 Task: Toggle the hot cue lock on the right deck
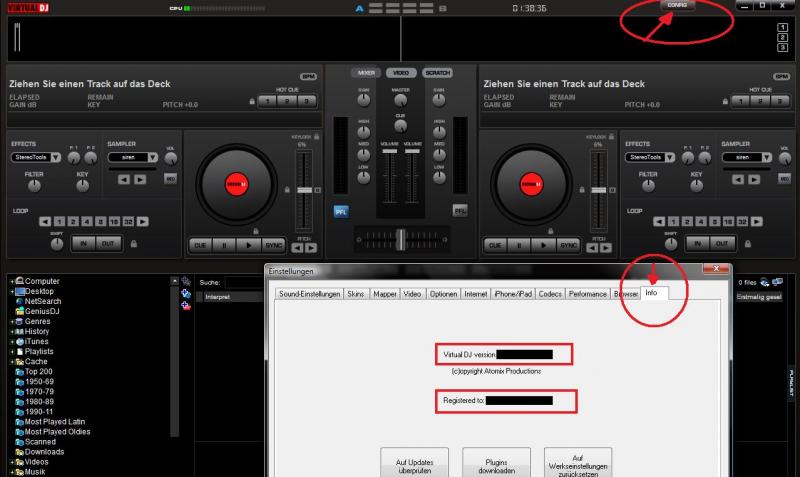click(725, 102)
